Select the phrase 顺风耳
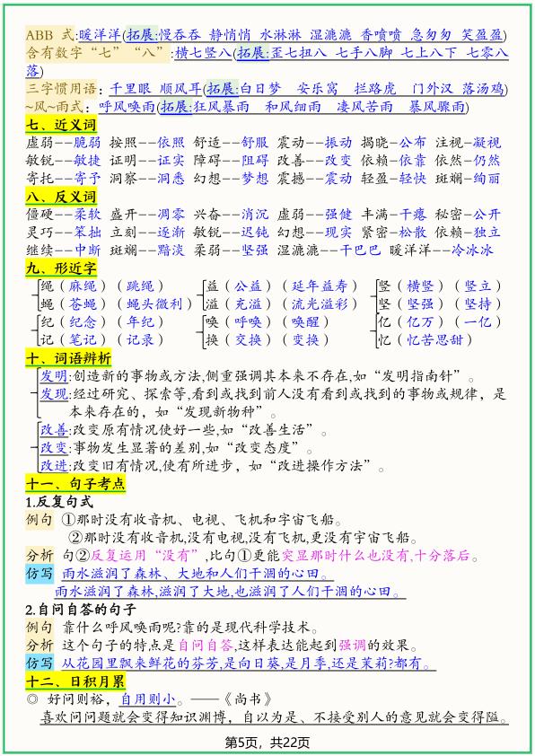This screenshot has height=756, width=535. click(180, 89)
